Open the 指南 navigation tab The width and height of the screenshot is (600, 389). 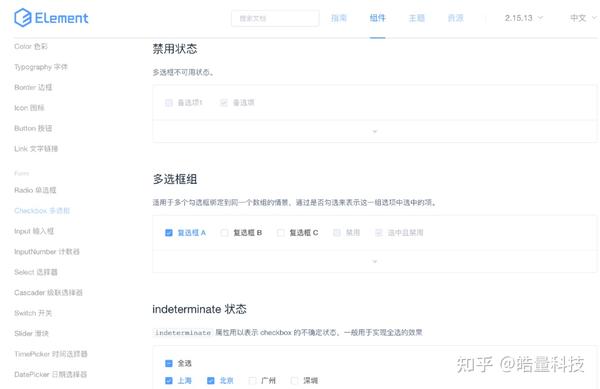coord(339,18)
